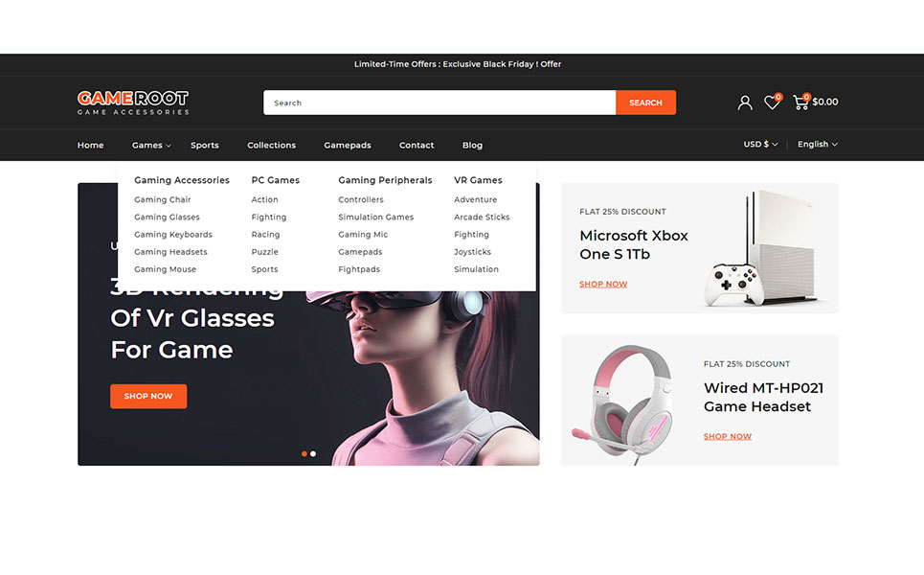Follow SHOP NOW link for Microsoft Xbox
The image size is (924, 575).
coord(603,285)
